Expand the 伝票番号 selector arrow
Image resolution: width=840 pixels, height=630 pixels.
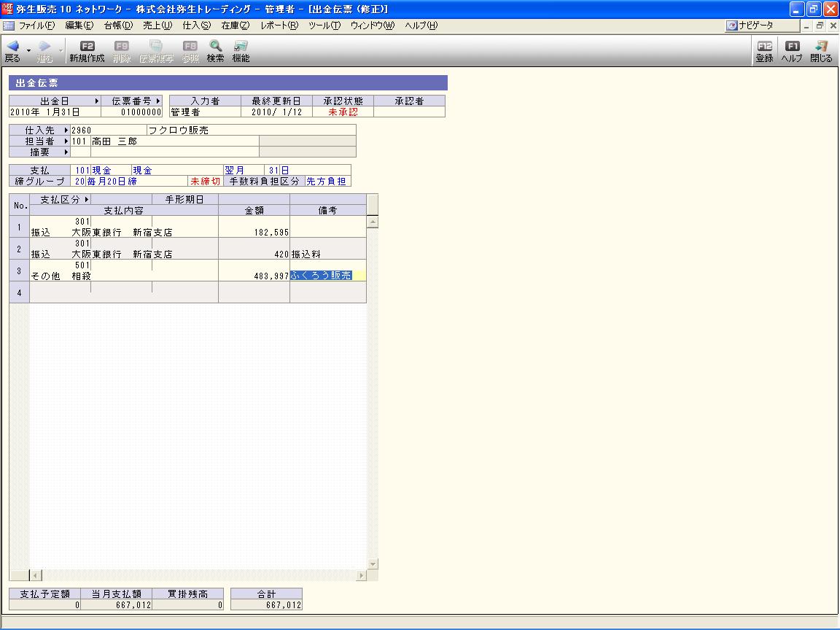coord(158,101)
